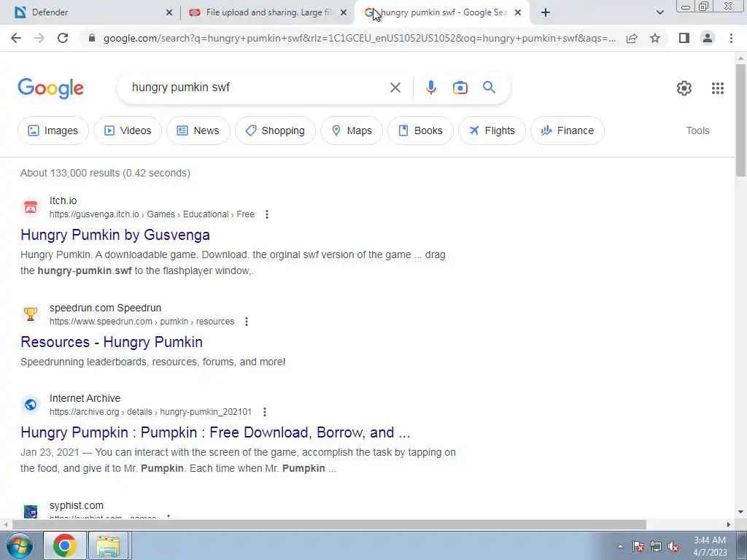Viewport: 747px width, 560px height.
Task: Start a voice search with the microphone
Action: click(x=430, y=87)
